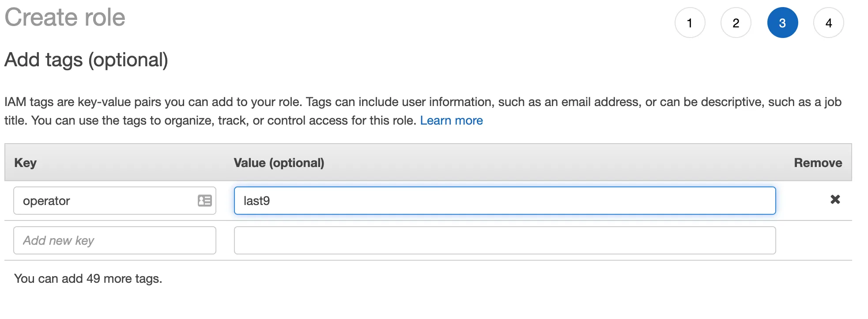Click the text 'last9' in the value box
The height and width of the screenshot is (319, 868).
point(257,201)
